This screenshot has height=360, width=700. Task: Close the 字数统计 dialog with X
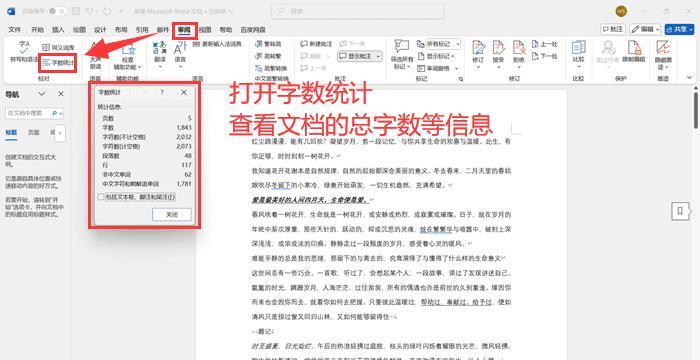[x=183, y=92]
